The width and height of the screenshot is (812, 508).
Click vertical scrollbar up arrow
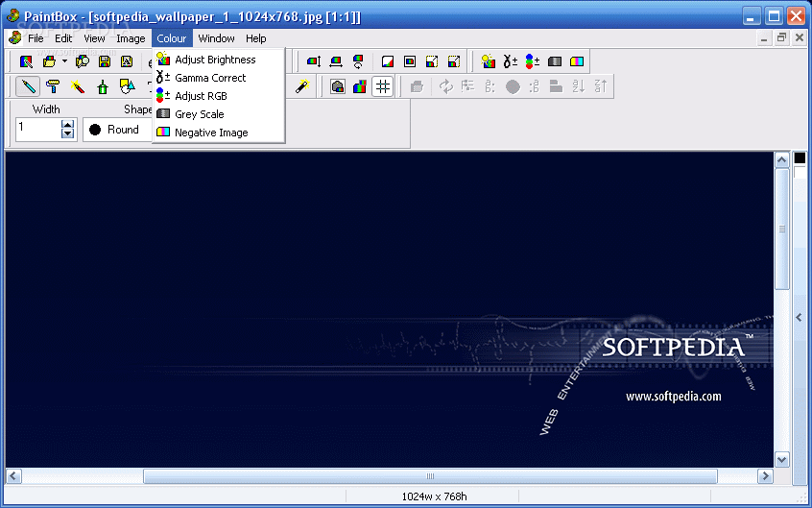point(782,160)
